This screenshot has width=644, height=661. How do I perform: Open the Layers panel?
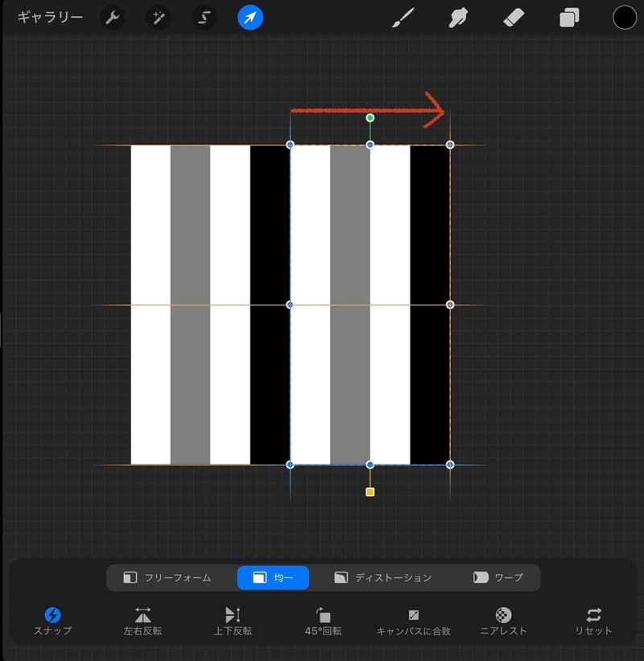(569, 19)
